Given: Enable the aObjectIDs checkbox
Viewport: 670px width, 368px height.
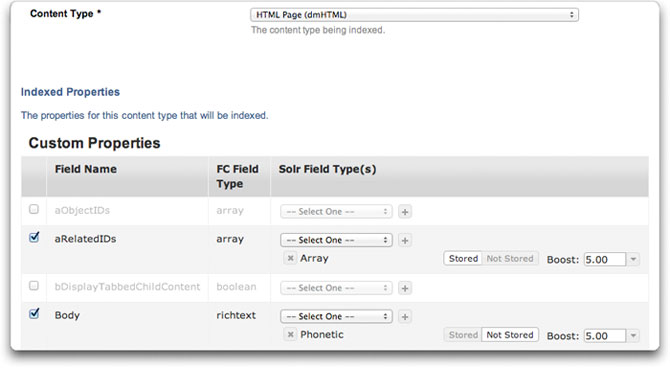Looking at the screenshot, I should pos(34,209).
